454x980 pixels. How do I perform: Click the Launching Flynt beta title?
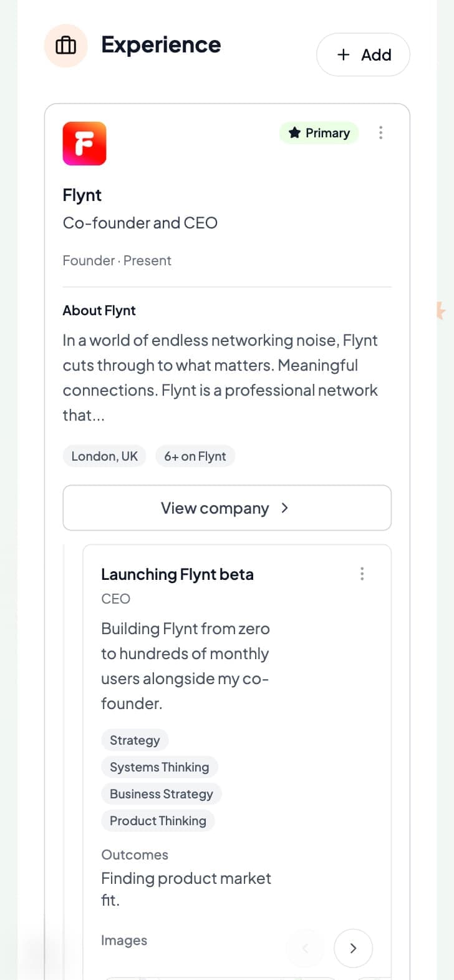(x=177, y=574)
